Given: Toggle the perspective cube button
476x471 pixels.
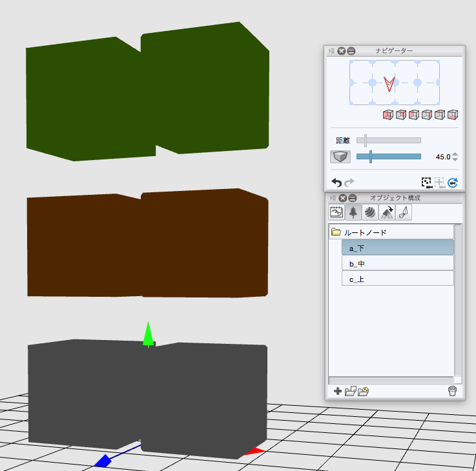Looking at the screenshot, I should [340, 157].
